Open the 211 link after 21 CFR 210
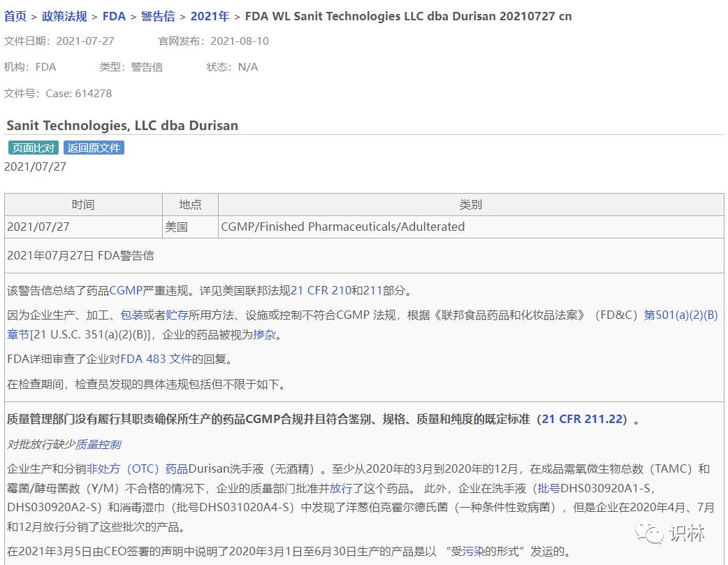The image size is (728, 565). click(372, 291)
